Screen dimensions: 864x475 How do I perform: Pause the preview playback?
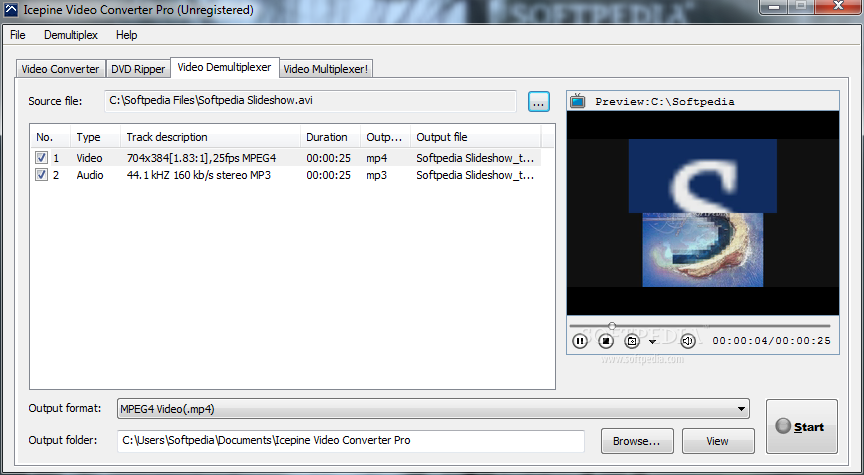[579, 341]
